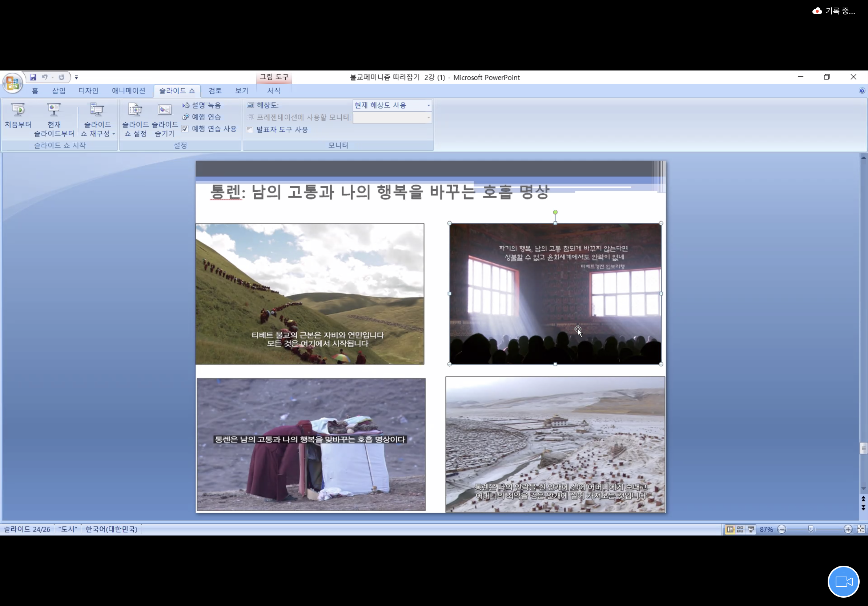Toggle the 예행 연습 사용 checkbox
The width and height of the screenshot is (868, 606).
(185, 129)
